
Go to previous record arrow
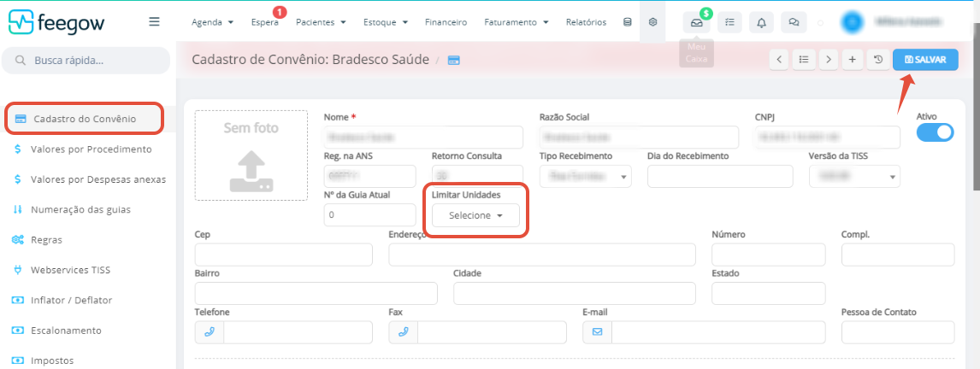click(779, 60)
